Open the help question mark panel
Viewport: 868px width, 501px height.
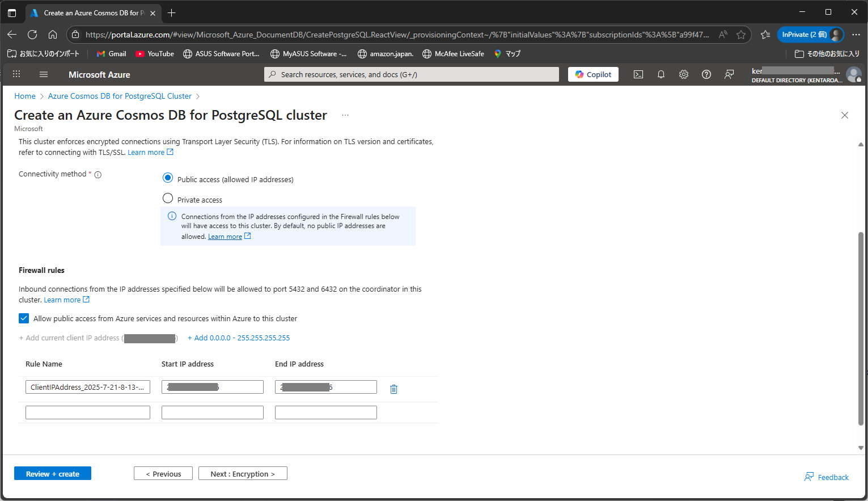(706, 74)
